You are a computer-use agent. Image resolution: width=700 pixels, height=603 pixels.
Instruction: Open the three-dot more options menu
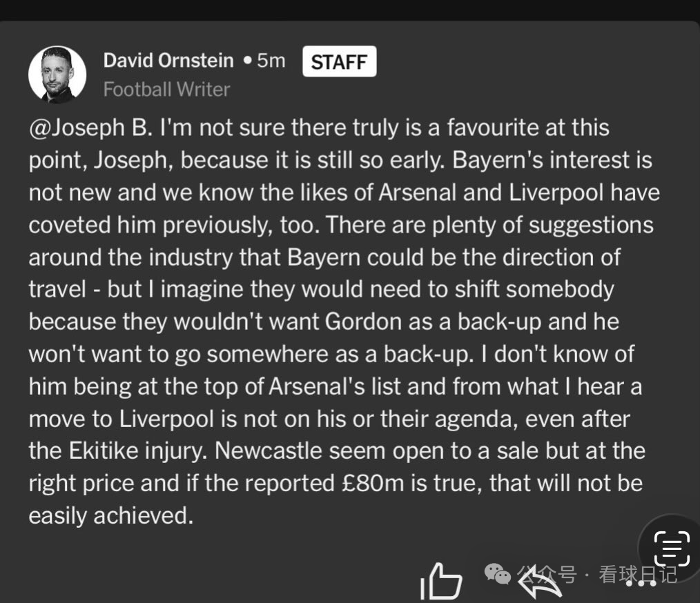pos(641,583)
